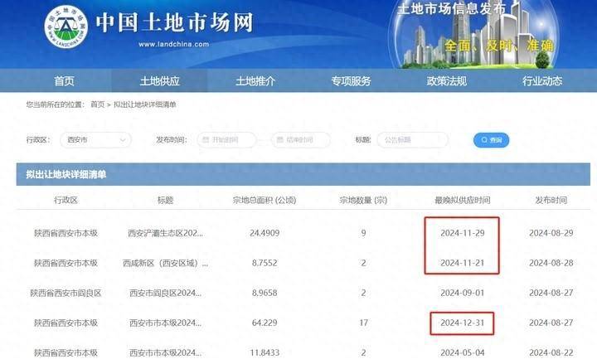
Task: Select the area value 11.8433
Action: coord(265,353)
